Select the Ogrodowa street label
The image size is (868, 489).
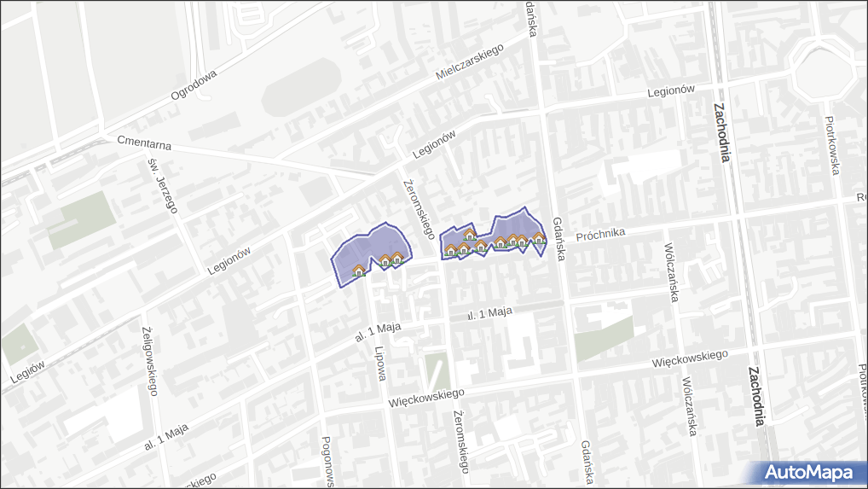pyautogui.click(x=194, y=84)
